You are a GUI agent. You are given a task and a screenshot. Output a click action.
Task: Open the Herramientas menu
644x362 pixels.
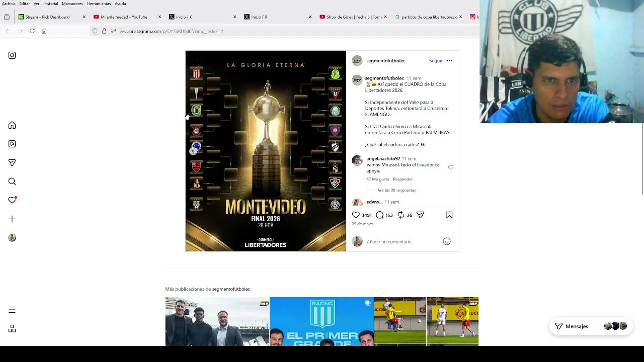pyautogui.click(x=99, y=4)
